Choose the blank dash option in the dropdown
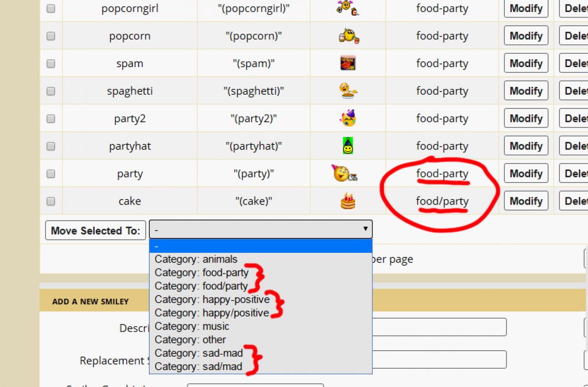The height and width of the screenshot is (387, 588). (x=260, y=246)
